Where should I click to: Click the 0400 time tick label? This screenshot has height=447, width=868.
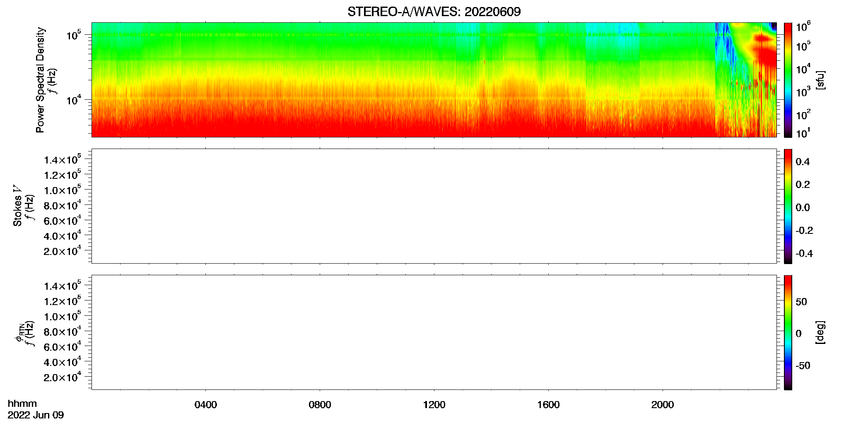[x=206, y=405]
